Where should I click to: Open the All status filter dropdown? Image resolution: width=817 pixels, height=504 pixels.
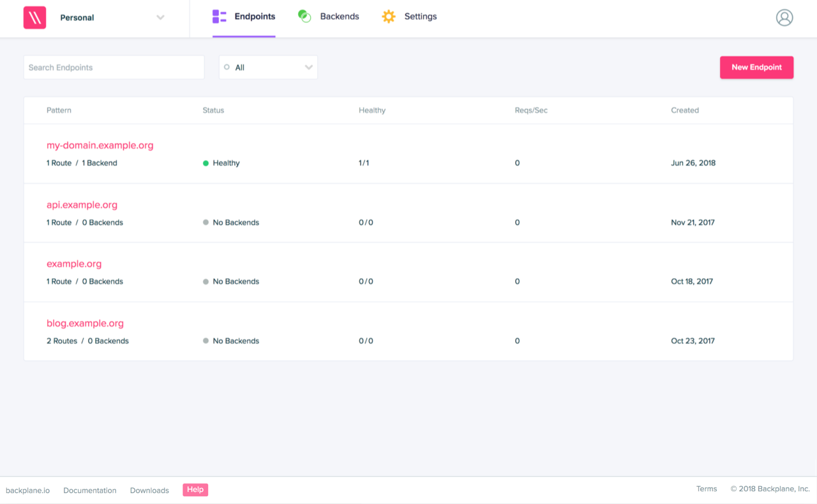coord(267,68)
